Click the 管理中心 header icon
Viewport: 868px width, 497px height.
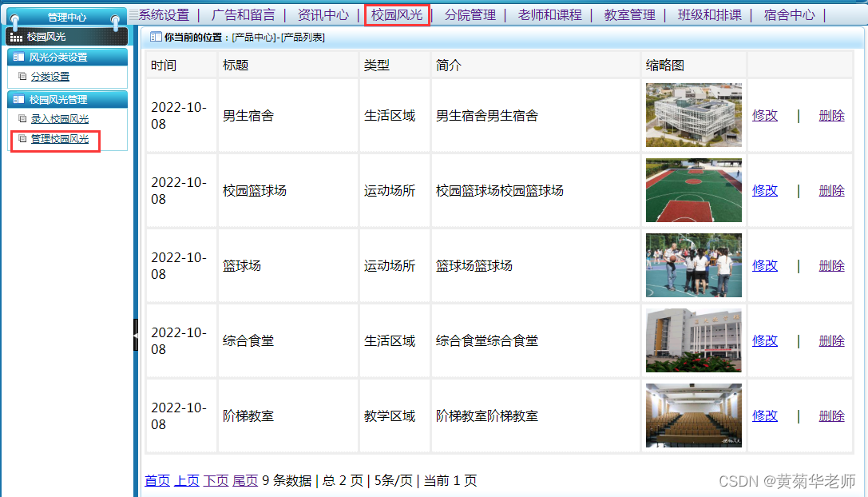coord(14,18)
